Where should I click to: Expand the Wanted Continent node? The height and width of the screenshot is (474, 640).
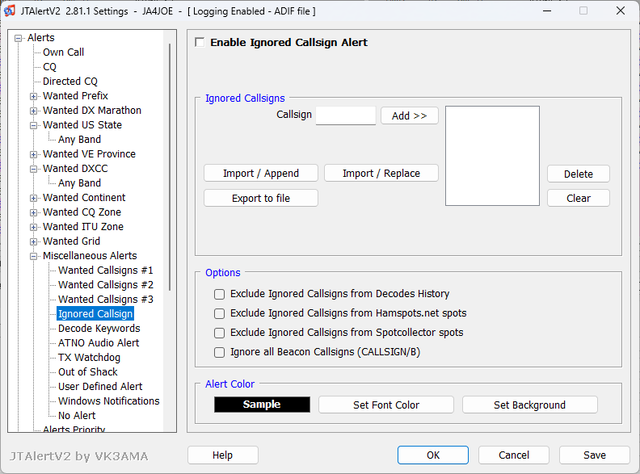(33, 198)
